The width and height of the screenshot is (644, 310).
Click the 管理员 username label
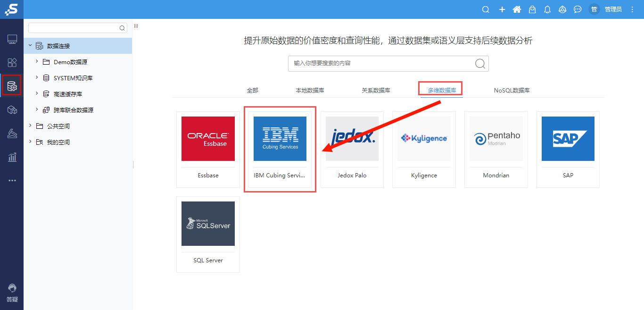point(613,9)
